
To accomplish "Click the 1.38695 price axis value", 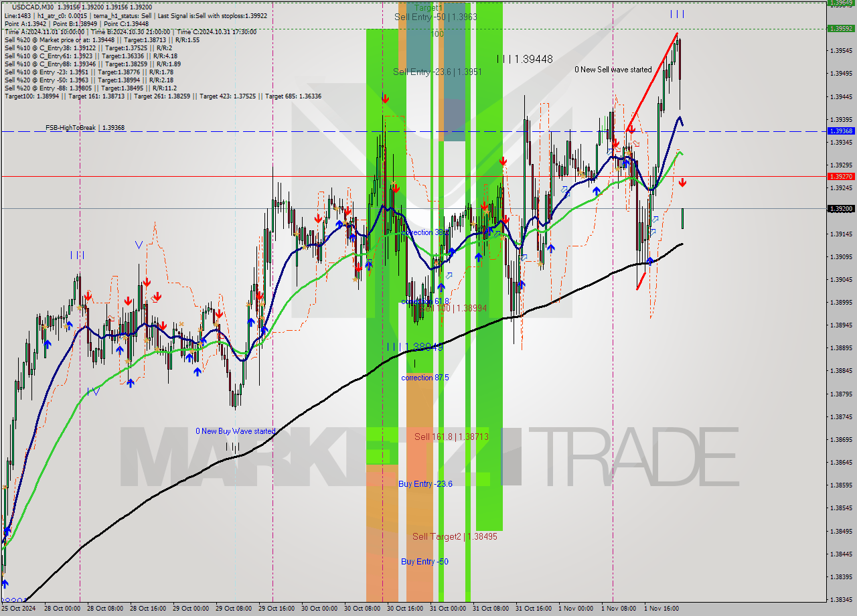I will [x=841, y=439].
